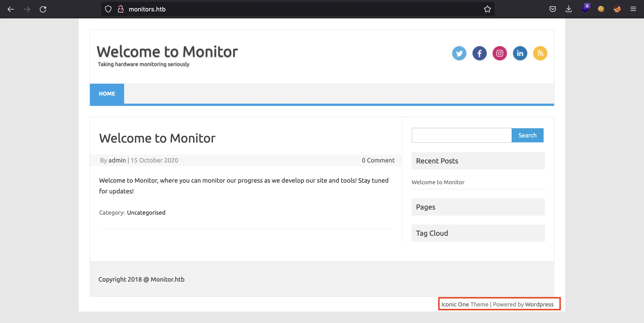Open the Facebook social icon
This screenshot has width=644, height=323.
tap(479, 53)
